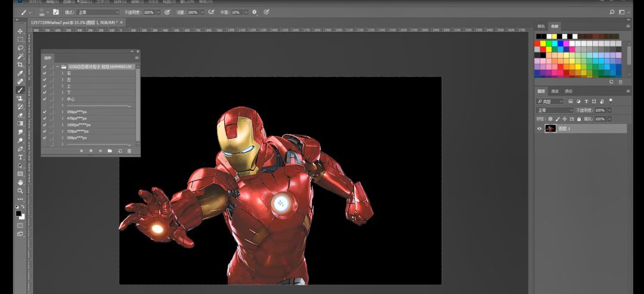
Task: Select the Gradient tool
Action: 20,123
